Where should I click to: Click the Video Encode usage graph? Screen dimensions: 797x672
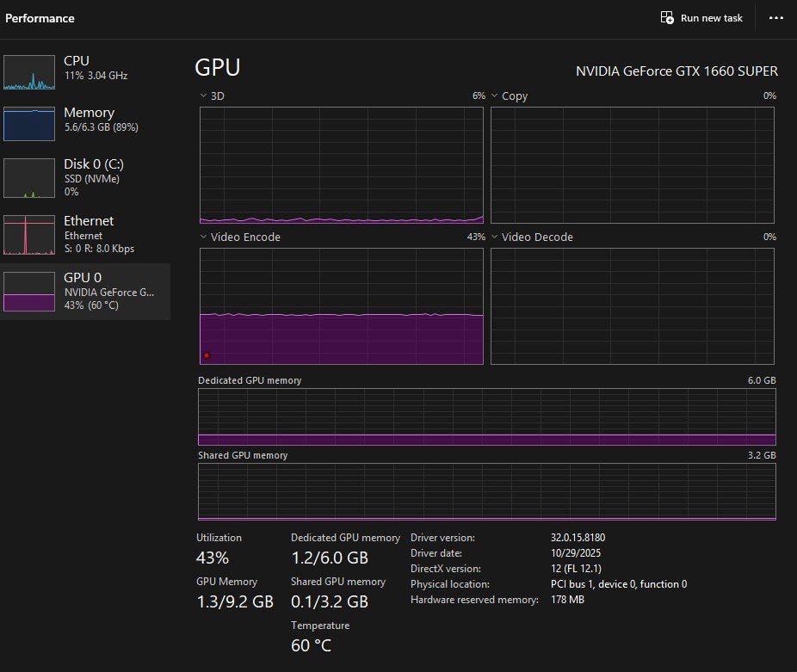click(342, 306)
